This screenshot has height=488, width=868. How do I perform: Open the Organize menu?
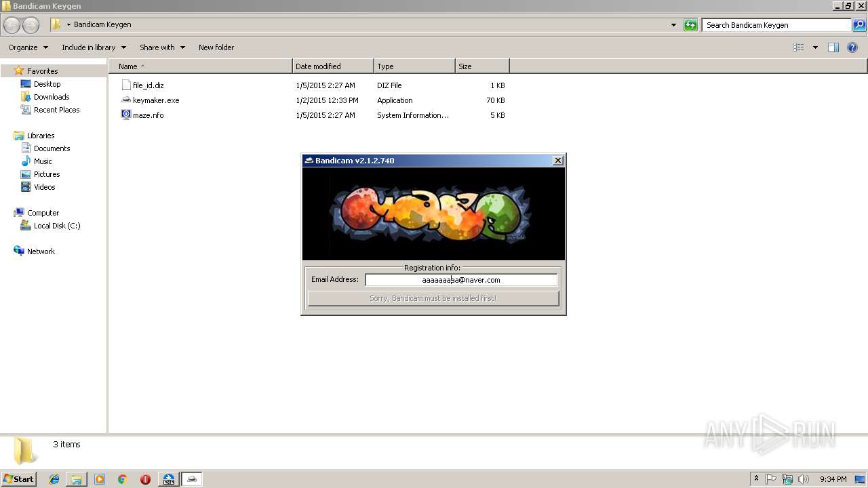tap(28, 47)
